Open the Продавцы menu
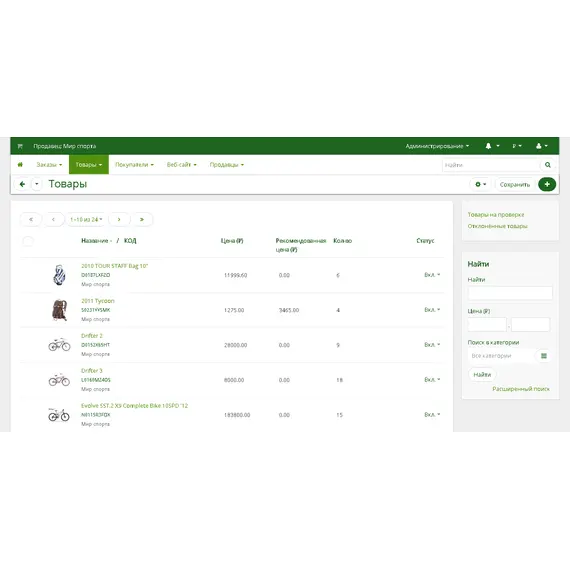The width and height of the screenshot is (570, 570). pos(226,165)
